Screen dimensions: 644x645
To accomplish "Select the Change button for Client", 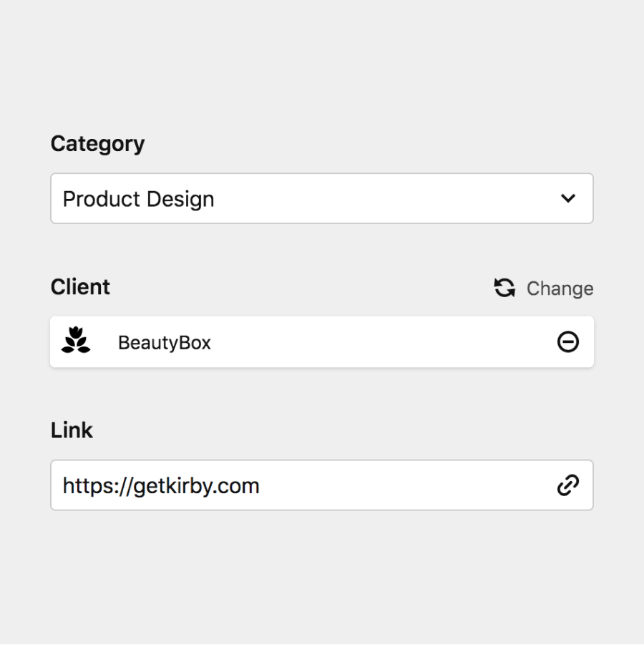I will [543, 288].
